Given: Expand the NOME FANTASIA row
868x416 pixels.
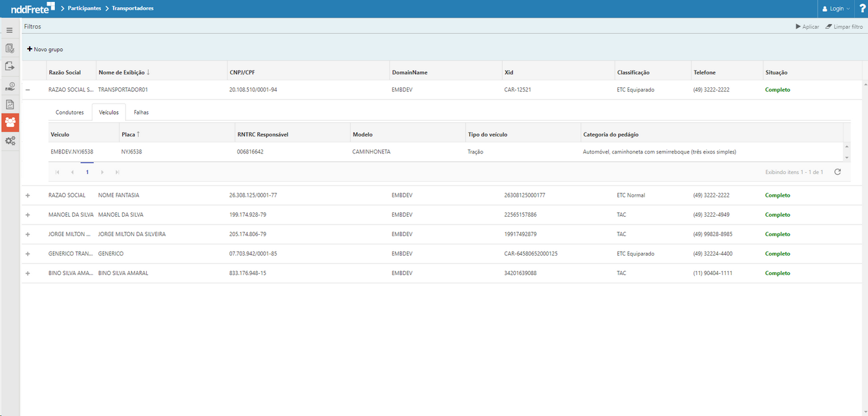Looking at the screenshot, I should point(28,195).
